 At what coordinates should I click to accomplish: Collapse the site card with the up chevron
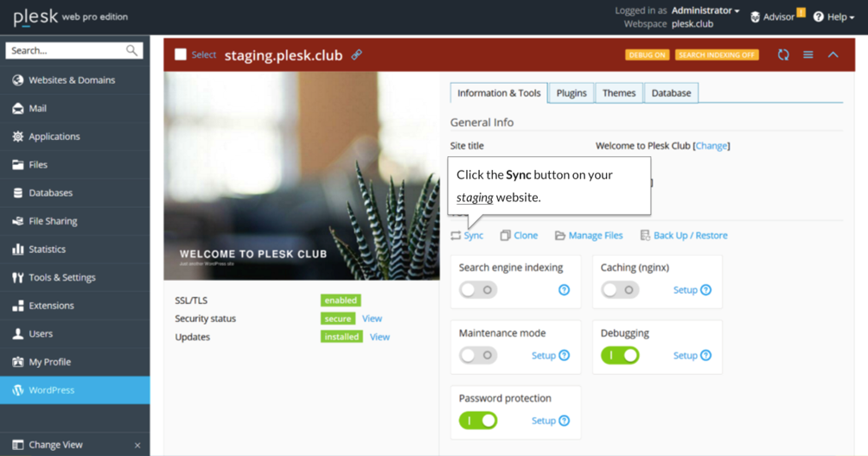833,54
